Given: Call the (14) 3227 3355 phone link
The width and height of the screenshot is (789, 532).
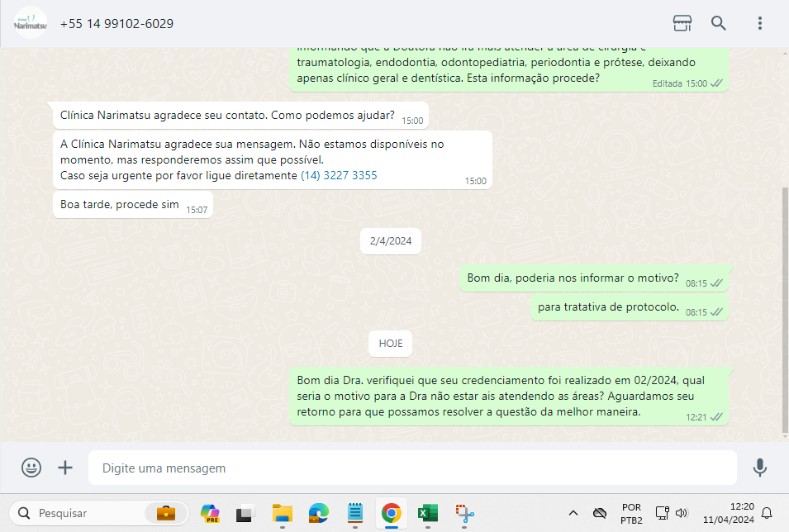Looking at the screenshot, I should [x=339, y=176].
